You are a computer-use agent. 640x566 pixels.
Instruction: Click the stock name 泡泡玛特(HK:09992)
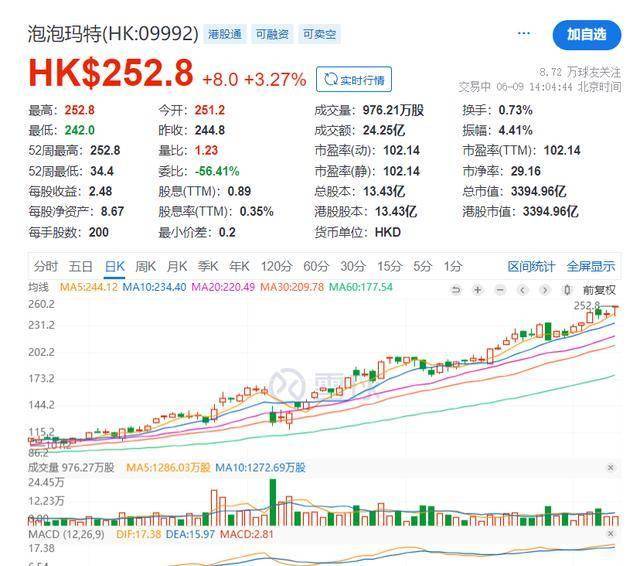coord(113,34)
